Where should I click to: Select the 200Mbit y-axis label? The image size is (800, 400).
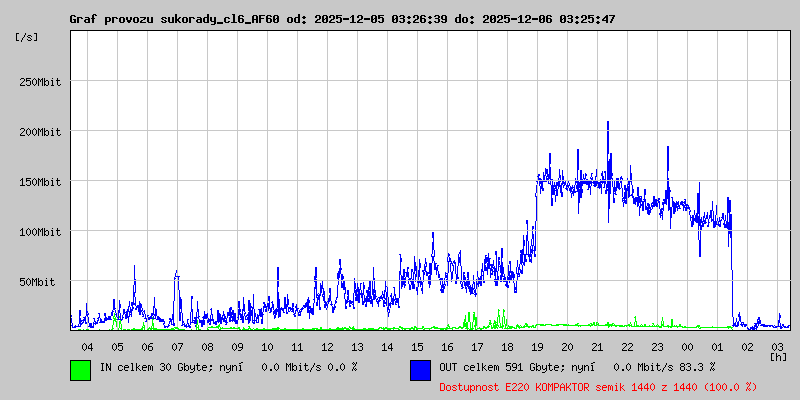click(40, 132)
